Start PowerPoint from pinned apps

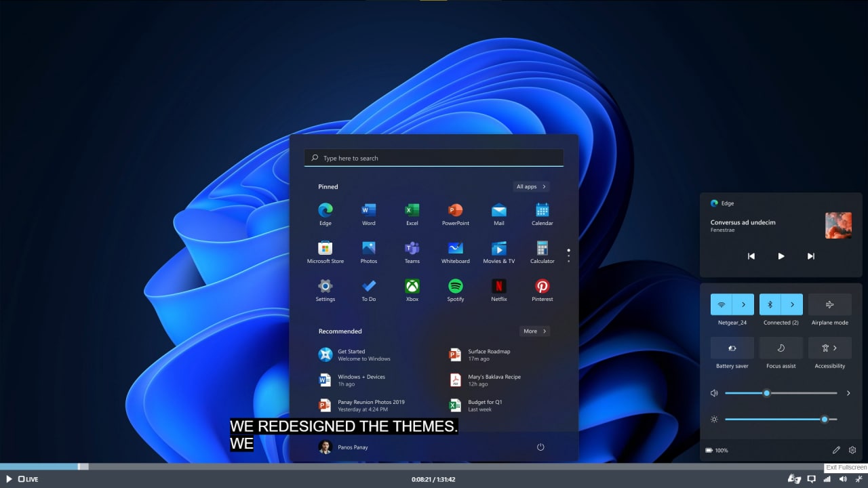click(x=456, y=214)
